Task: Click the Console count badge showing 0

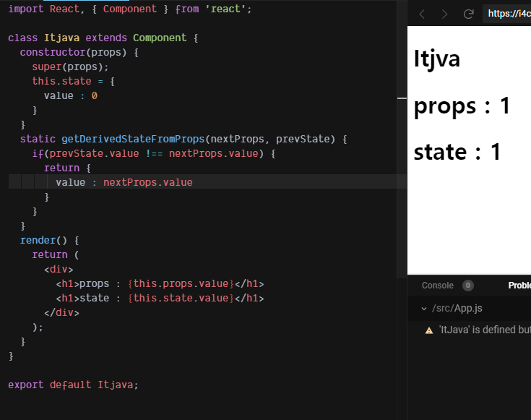Action: (468, 286)
